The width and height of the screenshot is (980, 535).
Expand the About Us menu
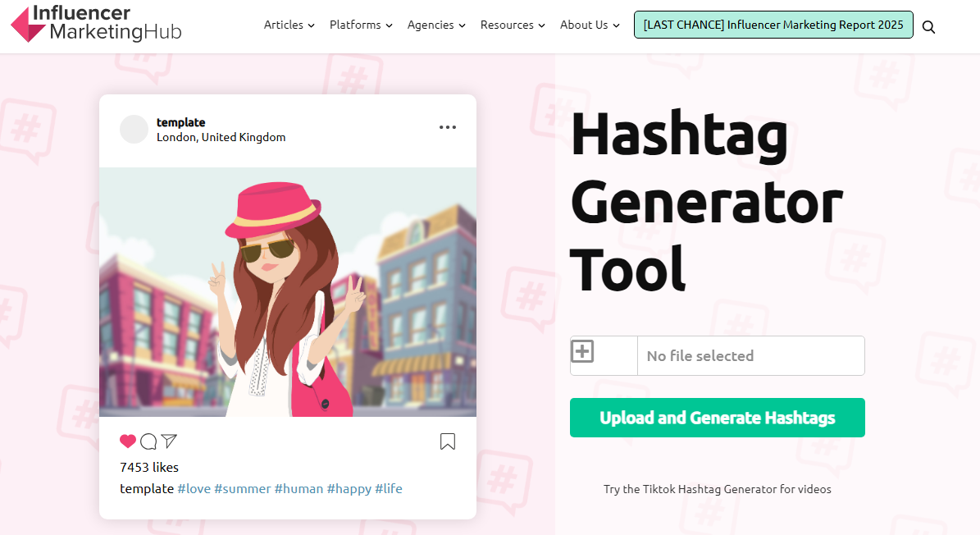click(590, 25)
